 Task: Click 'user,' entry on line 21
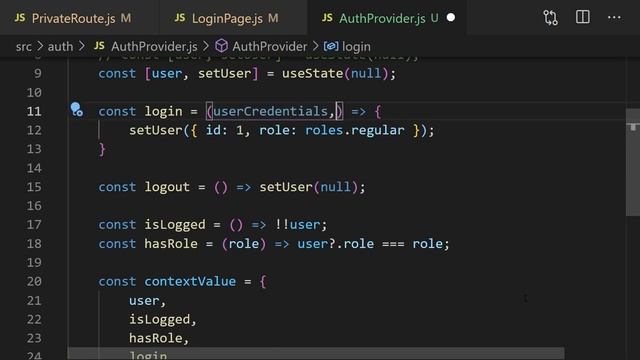(147, 301)
